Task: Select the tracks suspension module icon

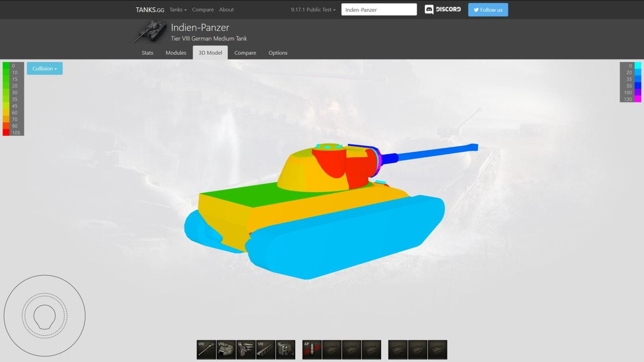Action: (x=266, y=350)
